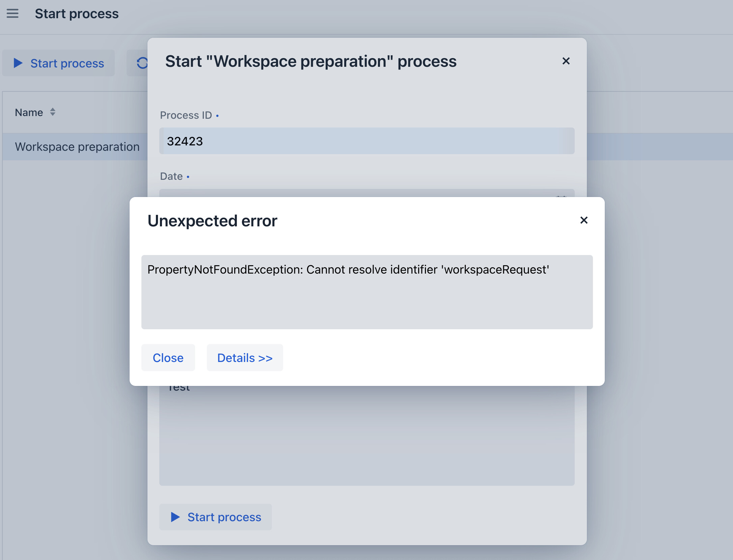Click the Start process toolbar button

pyautogui.click(x=59, y=63)
